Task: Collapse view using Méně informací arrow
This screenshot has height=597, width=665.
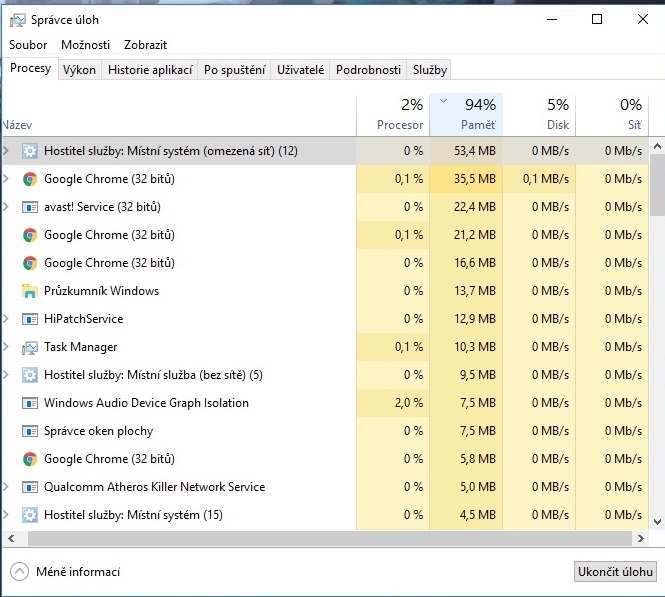Action: [20, 572]
